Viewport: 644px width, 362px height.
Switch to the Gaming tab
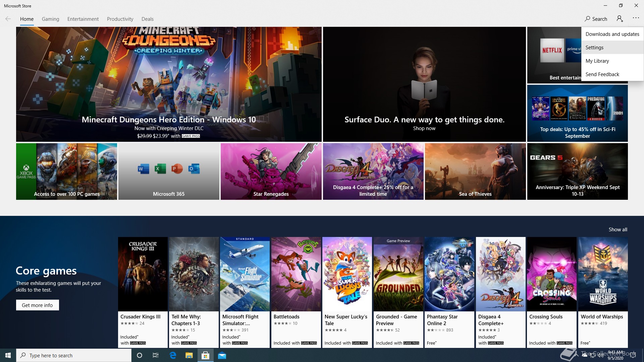[50, 19]
